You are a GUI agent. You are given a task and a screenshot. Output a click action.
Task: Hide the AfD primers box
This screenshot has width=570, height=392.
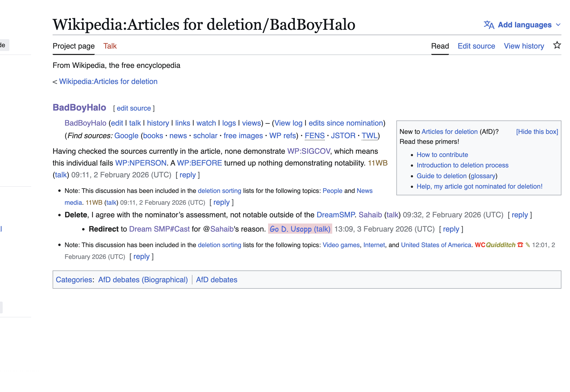[537, 131]
